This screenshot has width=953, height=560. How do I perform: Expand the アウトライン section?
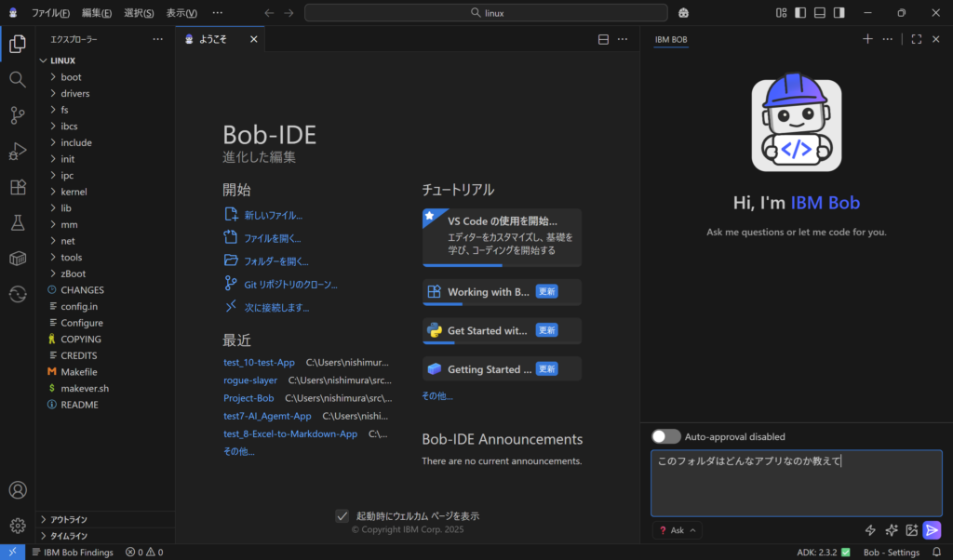point(69,519)
